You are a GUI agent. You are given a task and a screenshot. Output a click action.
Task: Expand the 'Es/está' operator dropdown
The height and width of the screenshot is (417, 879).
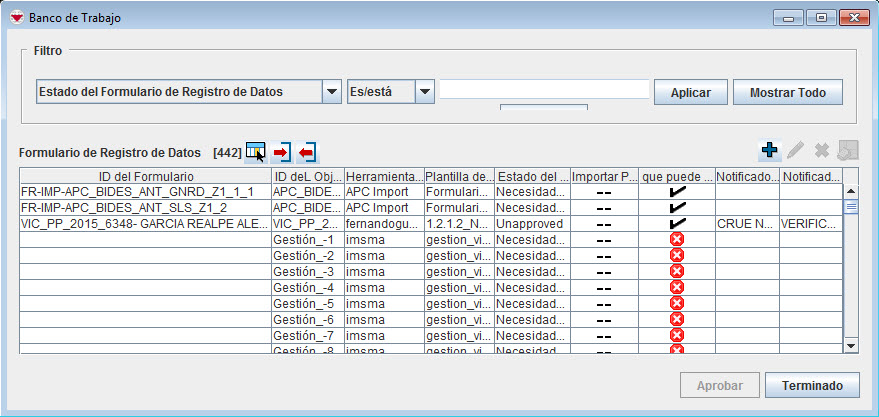click(424, 92)
